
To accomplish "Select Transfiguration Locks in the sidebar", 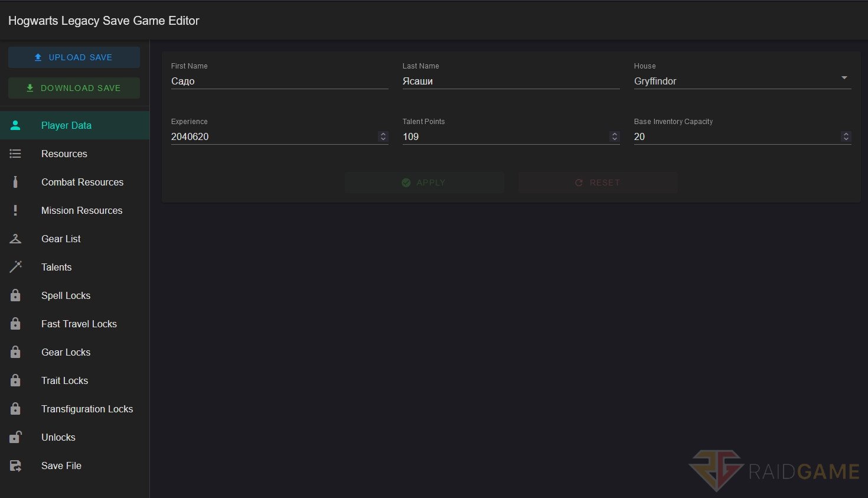I will pyautogui.click(x=74, y=409).
